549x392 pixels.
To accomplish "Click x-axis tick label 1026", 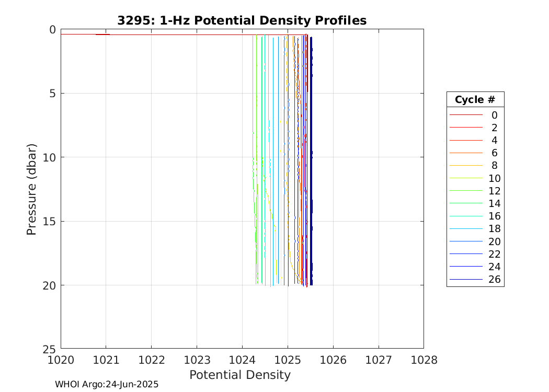I will (x=333, y=360).
